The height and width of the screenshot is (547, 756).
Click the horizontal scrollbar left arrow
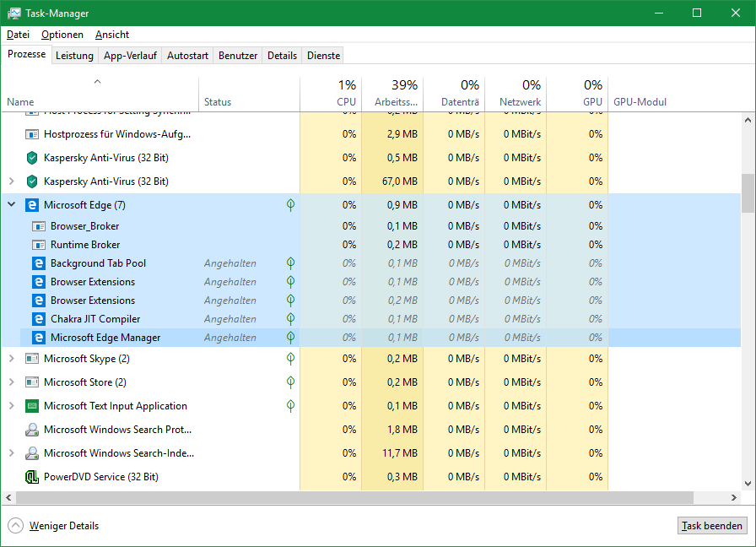point(8,497)
